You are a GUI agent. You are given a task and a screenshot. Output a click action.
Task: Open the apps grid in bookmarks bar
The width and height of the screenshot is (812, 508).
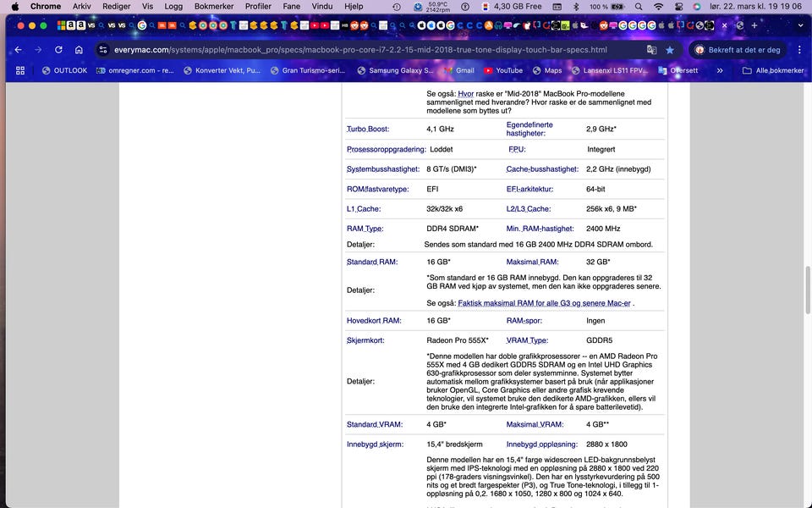(20, 70)
